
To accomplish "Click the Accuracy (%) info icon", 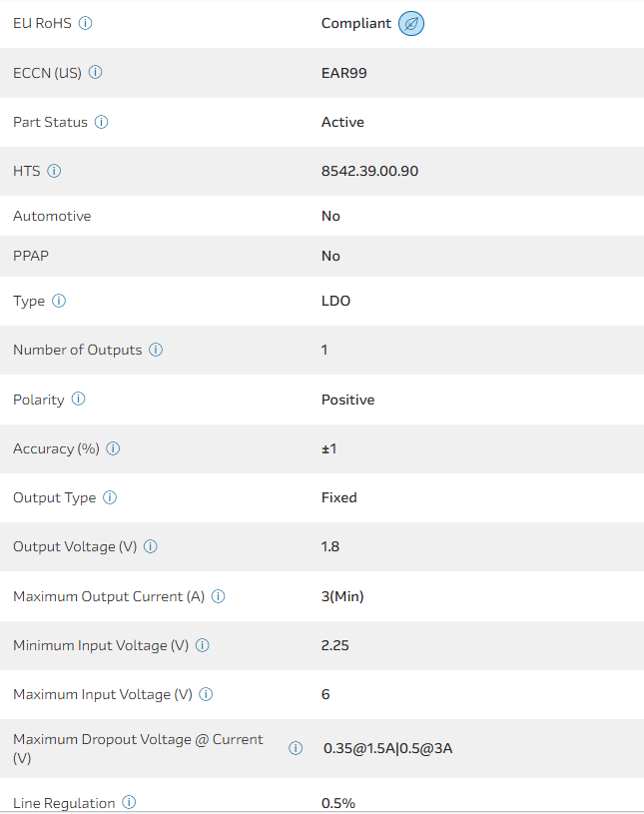I will pos(113,448).
